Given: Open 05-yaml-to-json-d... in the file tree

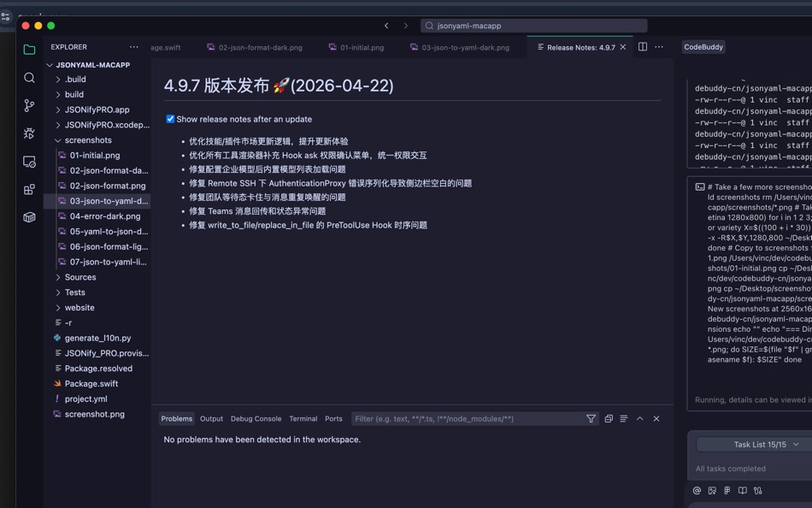Looking at the screenshot, I should 109,232.
